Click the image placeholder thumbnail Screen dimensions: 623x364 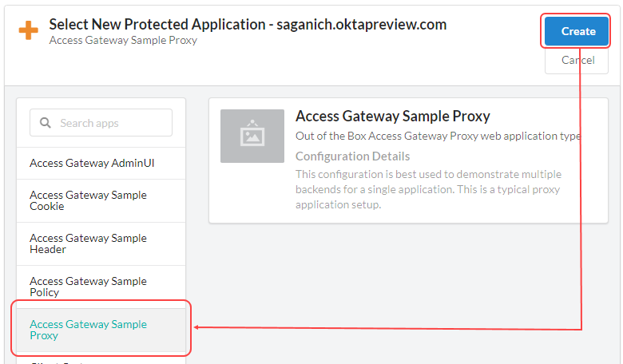(252, 136)
